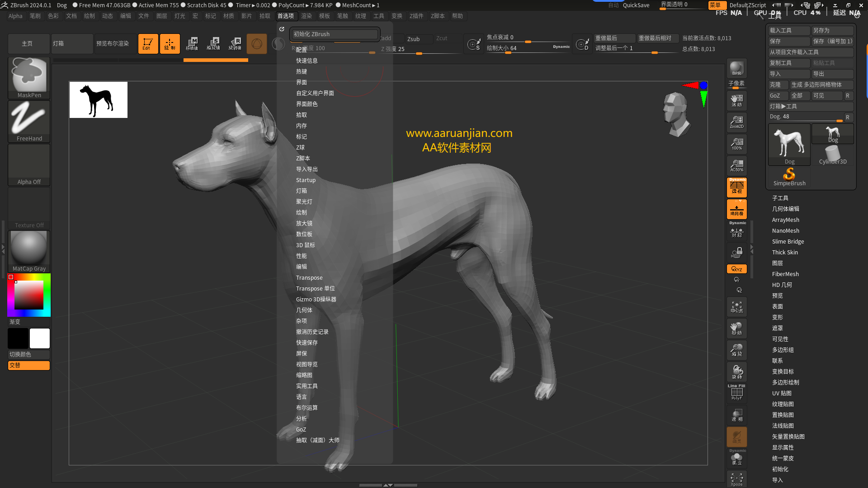Screen dimensions: 868x488
Task: Open the 灯箱 (LightBox) panel
Action: [x=72, y=43]
